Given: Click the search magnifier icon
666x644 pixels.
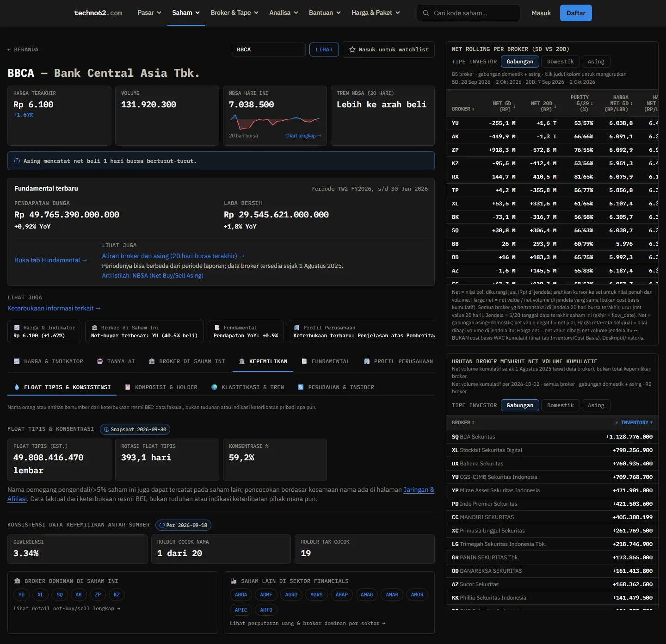Looking at the screenshot, I should pos(426,13).
